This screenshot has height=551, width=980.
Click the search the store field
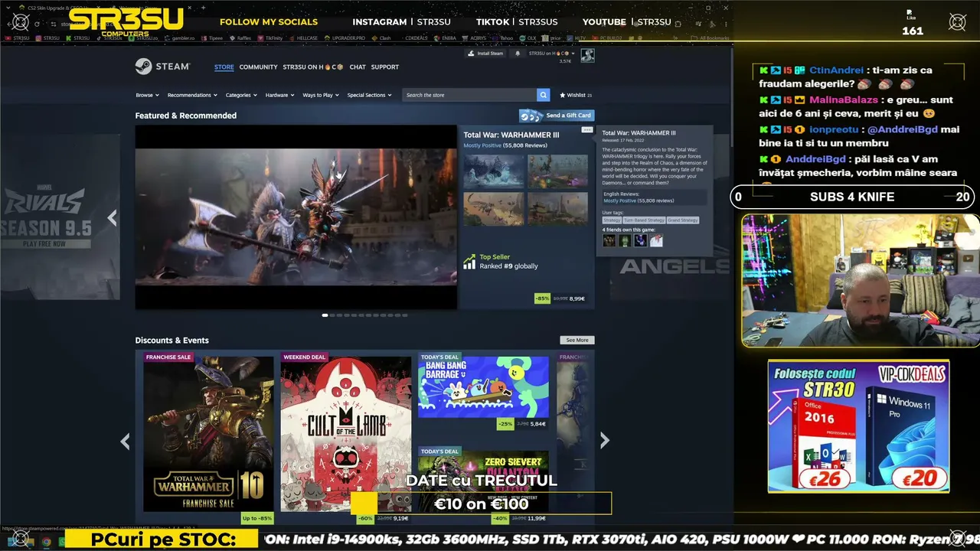(x=469, y=95)
